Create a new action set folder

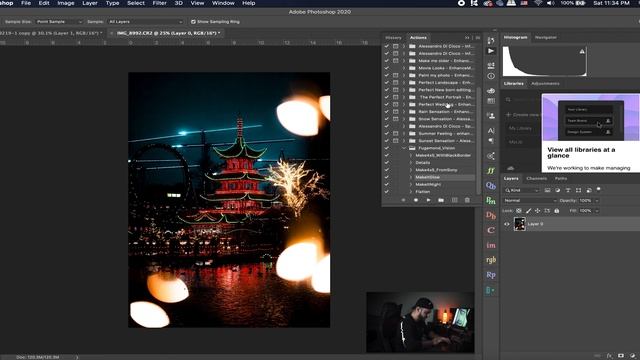[441, 200]
